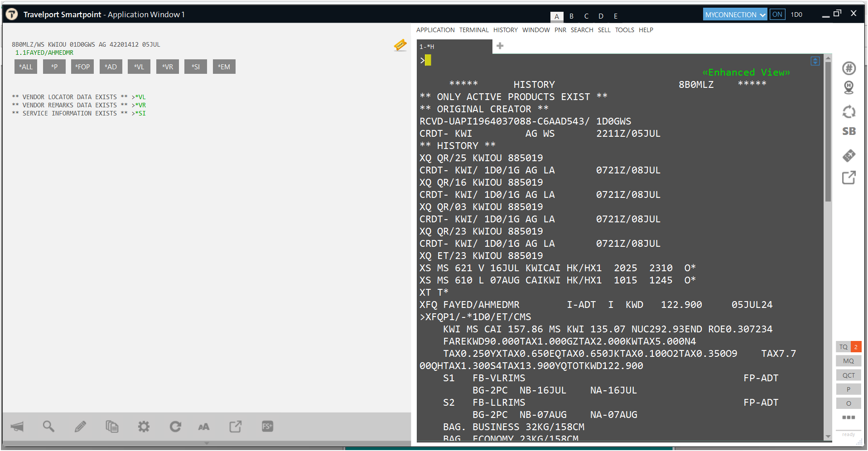Open the TERMINAL menu
The image size is (868, 451).
click(474, 30)
